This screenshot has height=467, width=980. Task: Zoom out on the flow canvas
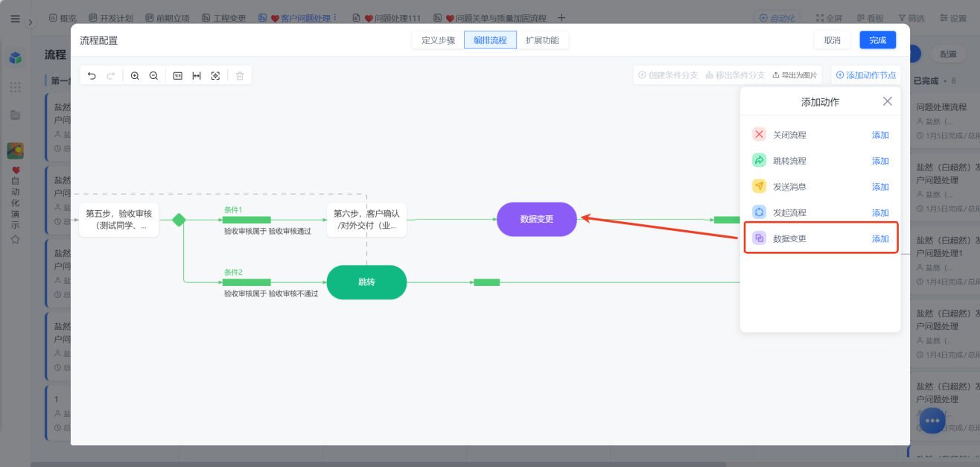(153, 75)
